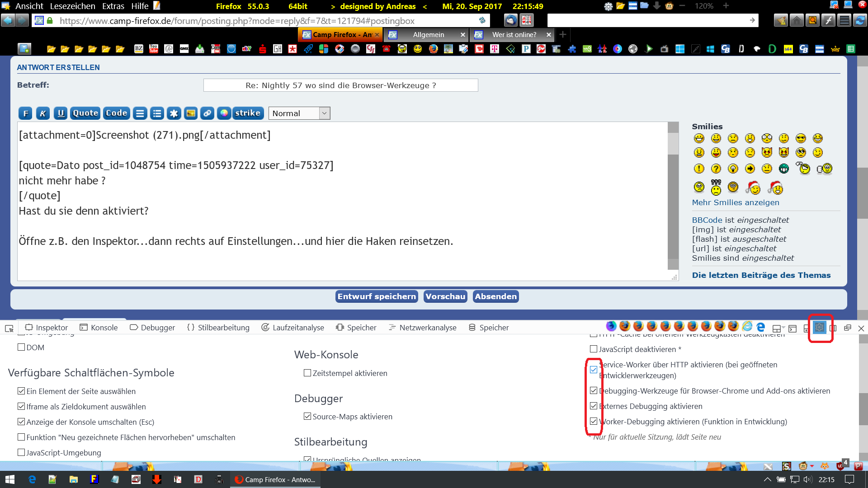Enable Zeitstempel aktivieren checkbox
Viewport: 868px width, 488px height.
tap(307, 373)
